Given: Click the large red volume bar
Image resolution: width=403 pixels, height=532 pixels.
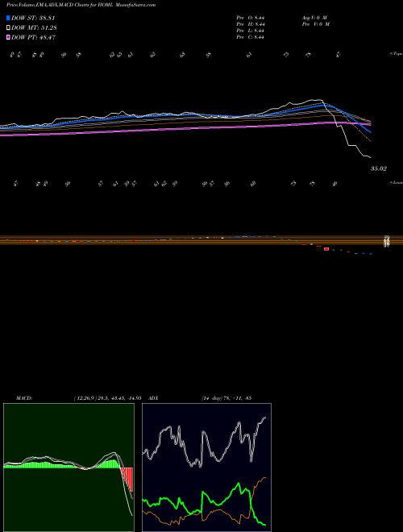Looking at the screenshot, I should 326,249.
